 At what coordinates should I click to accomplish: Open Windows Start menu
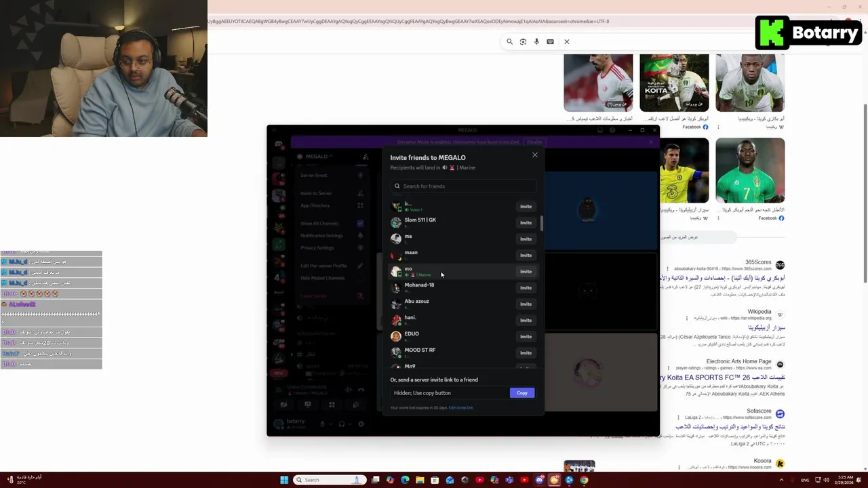click(x=284, y=480)
